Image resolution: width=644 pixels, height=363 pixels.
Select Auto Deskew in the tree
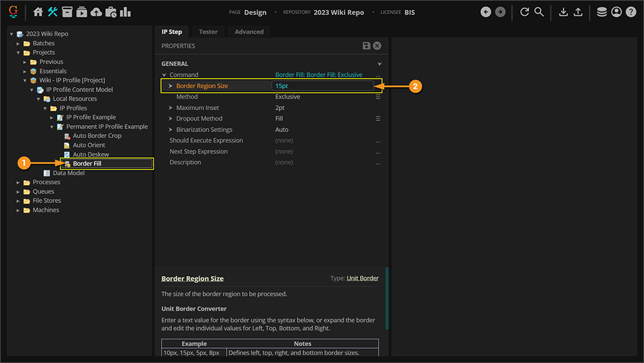tap(91, 155)
